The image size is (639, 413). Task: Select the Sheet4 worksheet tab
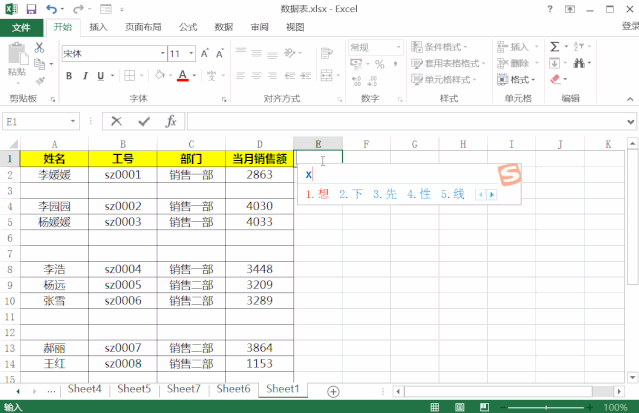84,389
